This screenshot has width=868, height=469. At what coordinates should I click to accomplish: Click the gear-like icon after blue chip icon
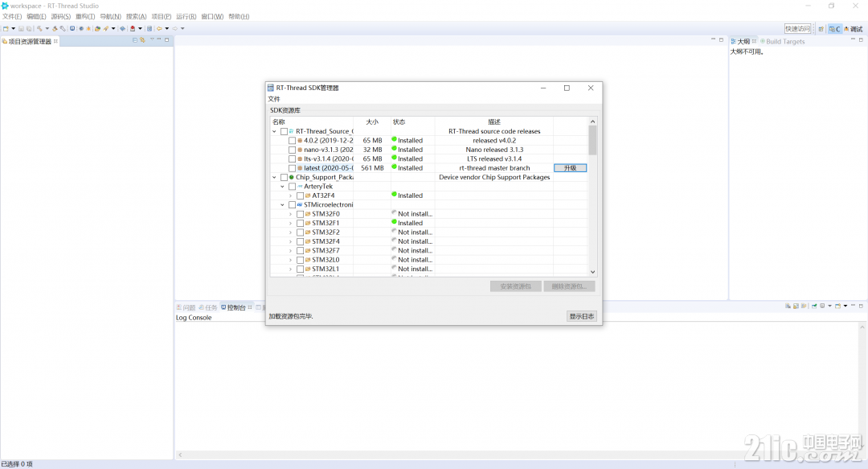point(81,28)
